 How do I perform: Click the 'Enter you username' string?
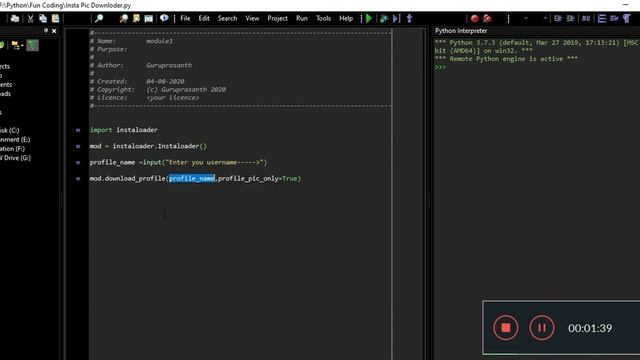(x=215, y=162)
